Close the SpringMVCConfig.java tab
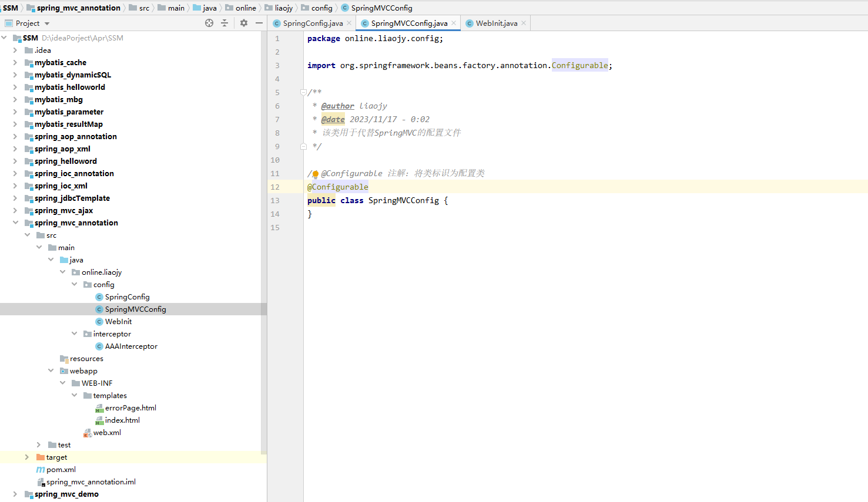 (454, 23)
